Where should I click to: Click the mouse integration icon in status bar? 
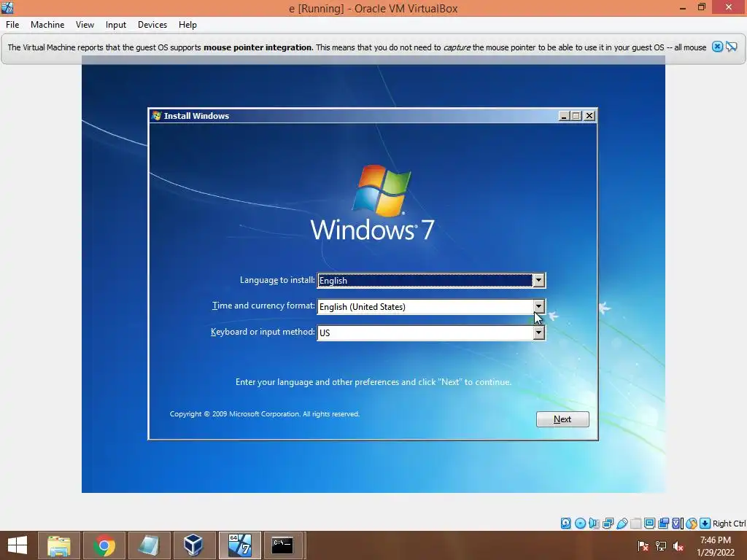(x=692, y=524)
